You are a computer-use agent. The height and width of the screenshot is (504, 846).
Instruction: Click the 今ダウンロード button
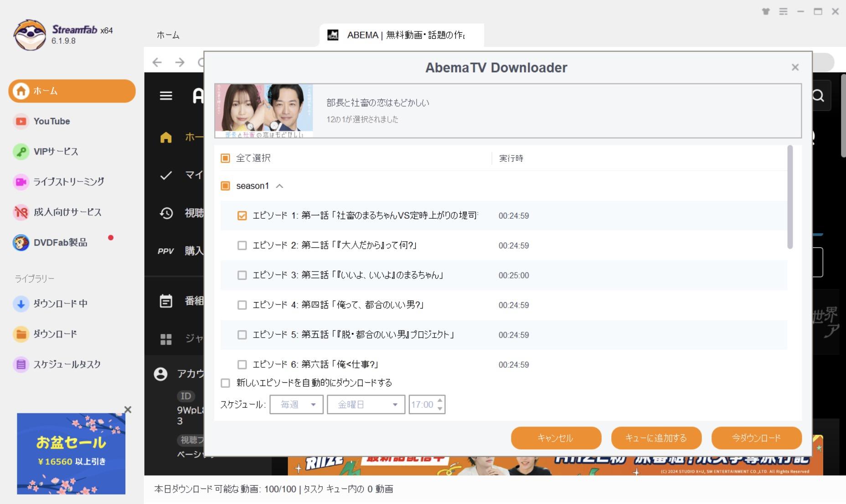coord(756,438)
